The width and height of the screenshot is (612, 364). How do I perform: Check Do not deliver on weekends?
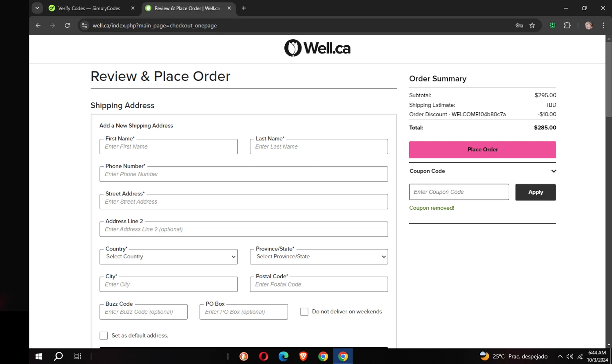pyautogui.click(x=304, y=312)
